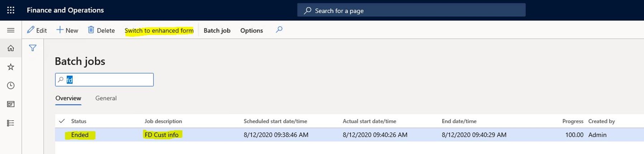Expand the hamburger navigation pane
This screenshot has width=644, height=154.
pos(11,30)
